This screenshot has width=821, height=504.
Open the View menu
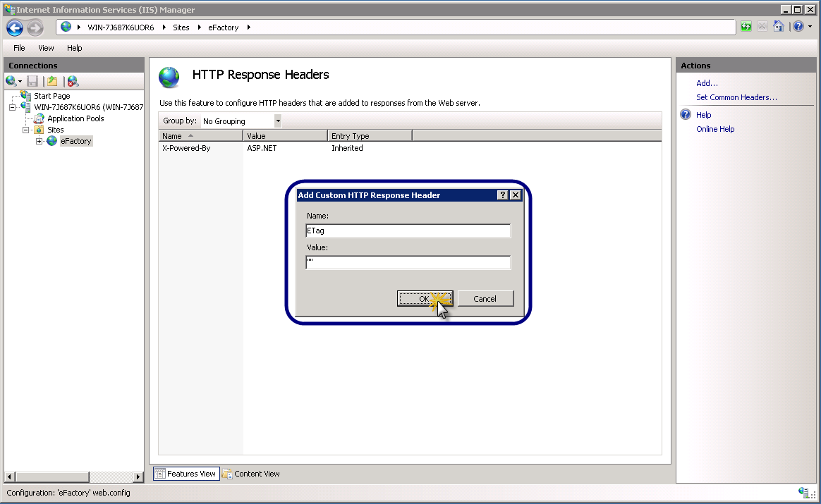coord(46,48)
